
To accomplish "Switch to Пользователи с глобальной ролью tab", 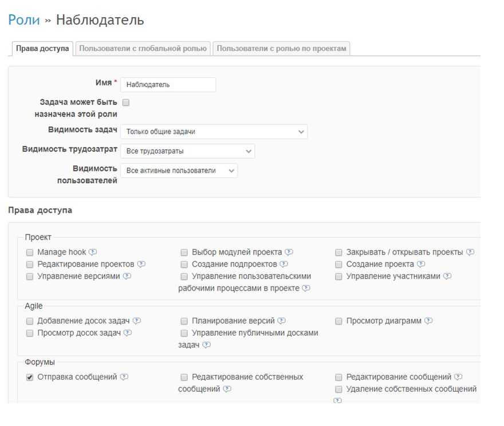I will point(143,49).
